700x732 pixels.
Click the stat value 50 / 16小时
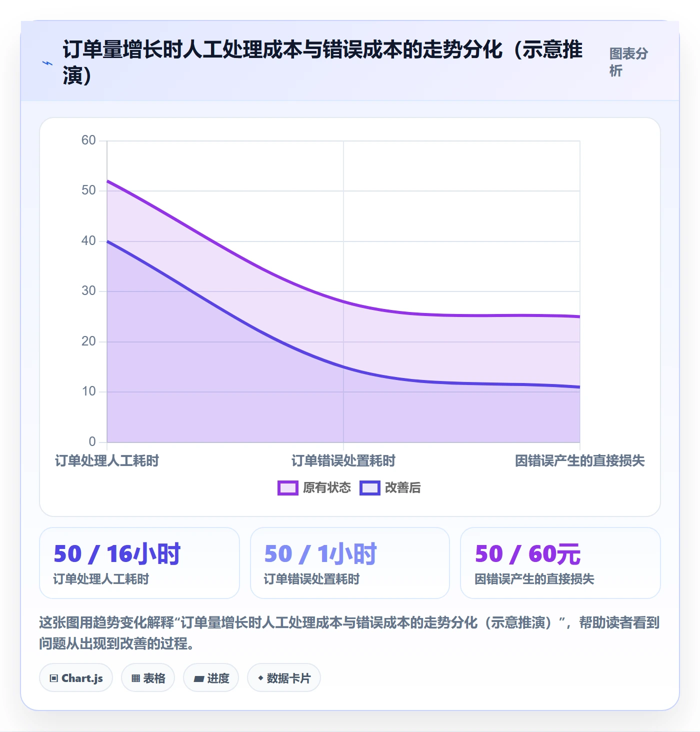[117, 554]
